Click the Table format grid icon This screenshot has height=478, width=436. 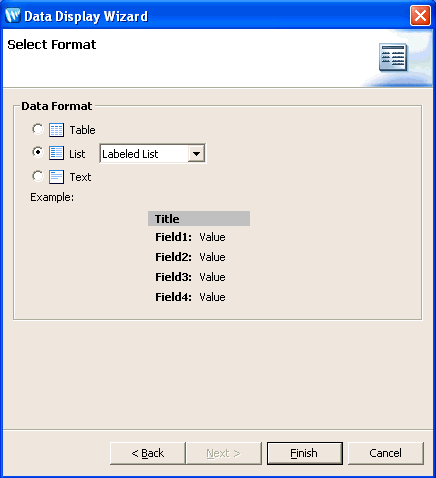(x=56, y=130)
